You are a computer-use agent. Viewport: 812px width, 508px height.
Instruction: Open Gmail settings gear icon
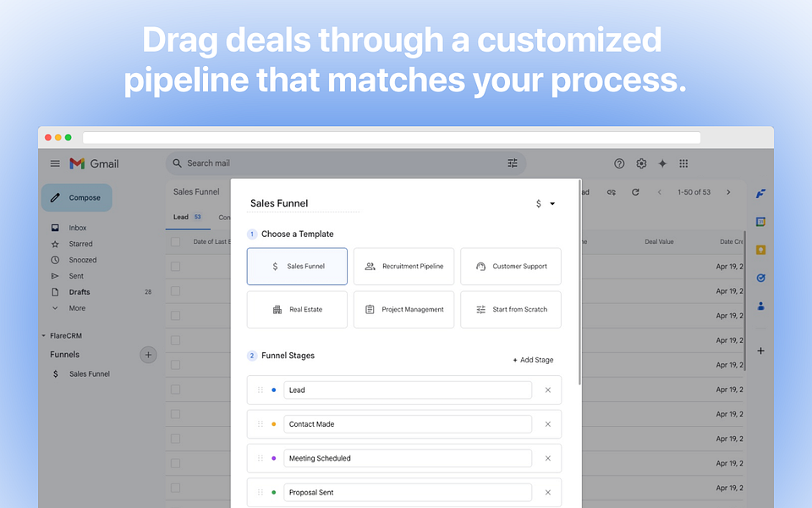tap(641, 163)
